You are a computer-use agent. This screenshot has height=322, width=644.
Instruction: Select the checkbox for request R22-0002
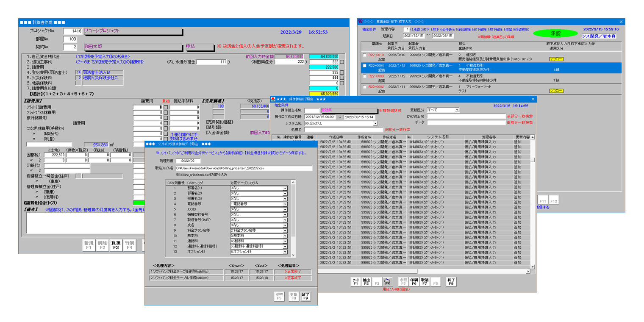coord(364,87)
